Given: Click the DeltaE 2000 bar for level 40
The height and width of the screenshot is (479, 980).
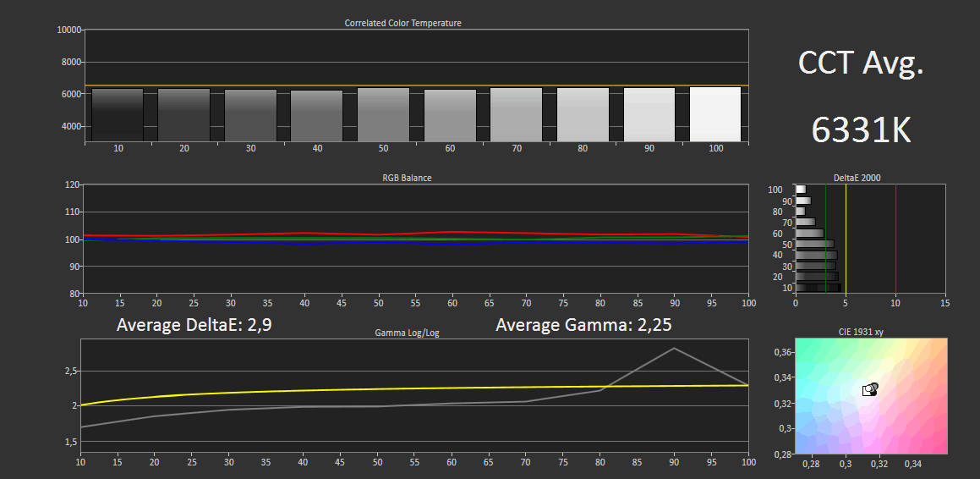Looking at the screenshot, I should pyautogui.click(x=816, y=255).
